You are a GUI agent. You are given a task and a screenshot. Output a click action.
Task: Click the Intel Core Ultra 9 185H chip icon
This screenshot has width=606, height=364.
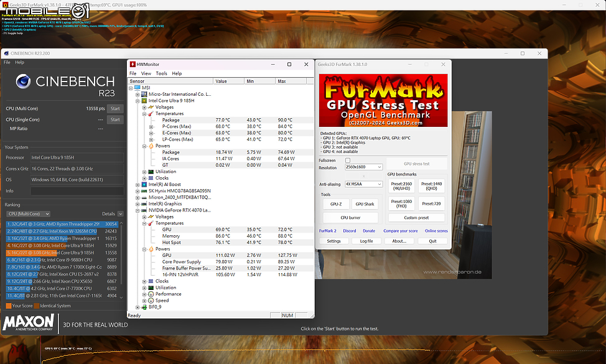[x=144, y=100]
